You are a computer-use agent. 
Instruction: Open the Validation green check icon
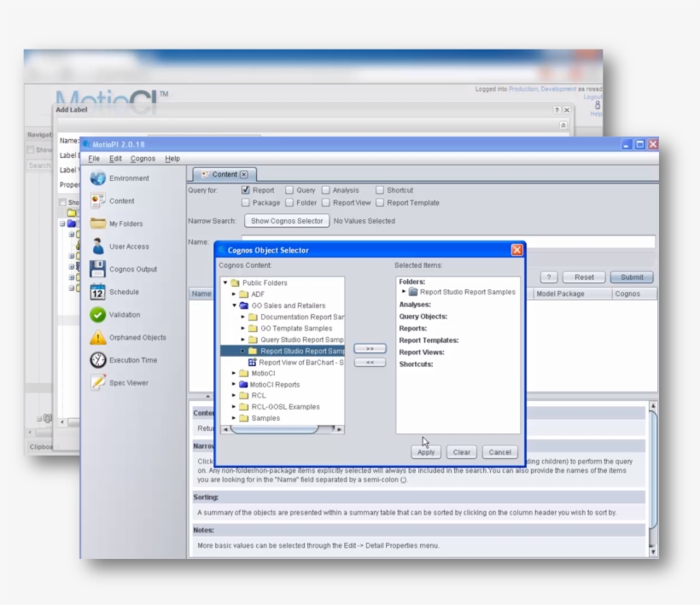[98, 315]
